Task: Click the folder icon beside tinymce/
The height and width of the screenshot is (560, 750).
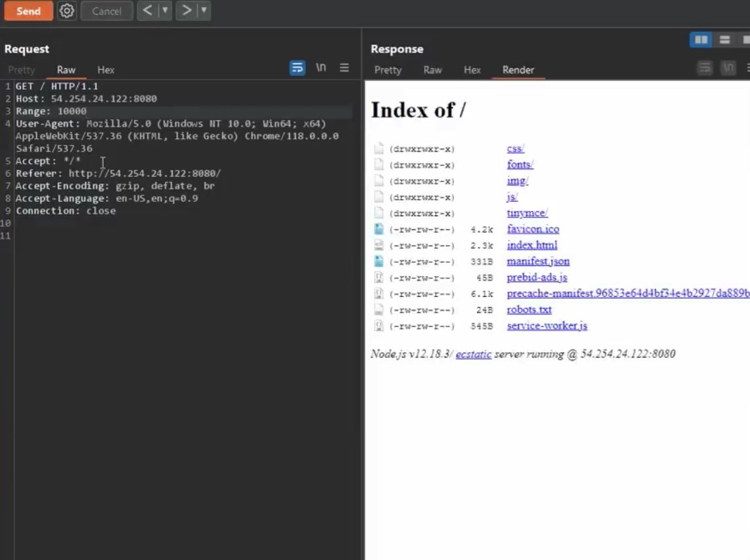Action: 379,213
